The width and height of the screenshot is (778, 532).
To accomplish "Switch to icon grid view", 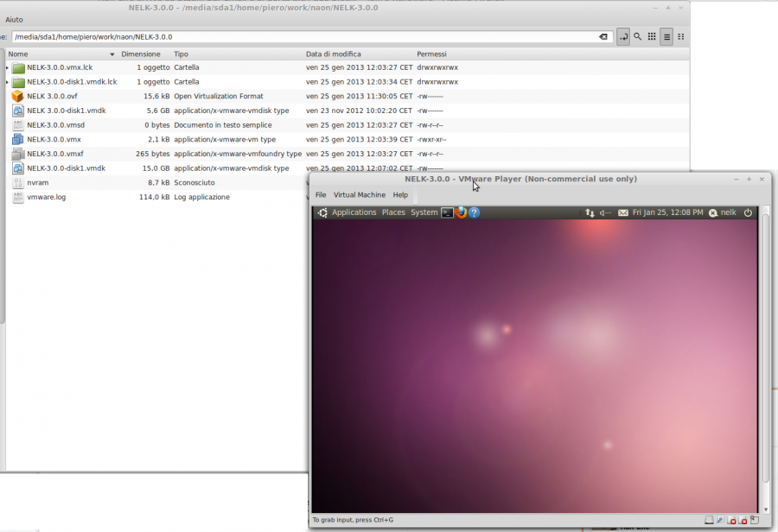I will click(x=651, y=37).
